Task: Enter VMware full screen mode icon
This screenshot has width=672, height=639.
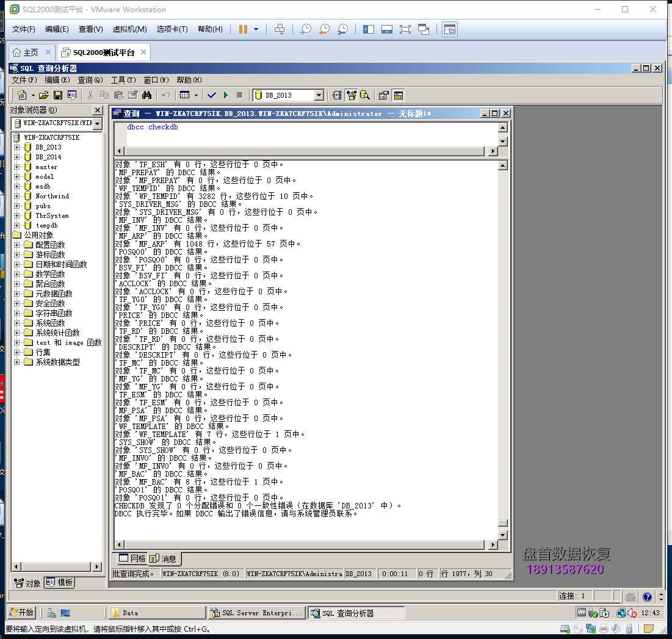Action: tap(405, 29)
